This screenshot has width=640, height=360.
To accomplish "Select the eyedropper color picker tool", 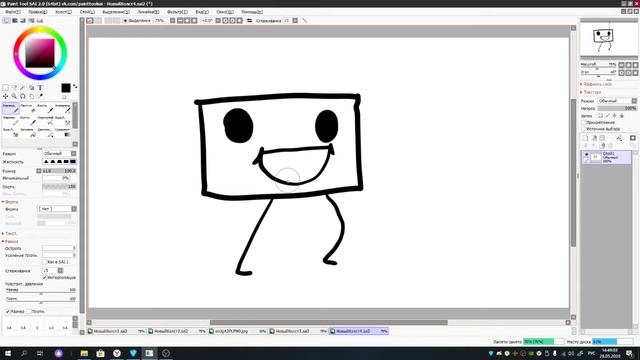I will 40,96.
